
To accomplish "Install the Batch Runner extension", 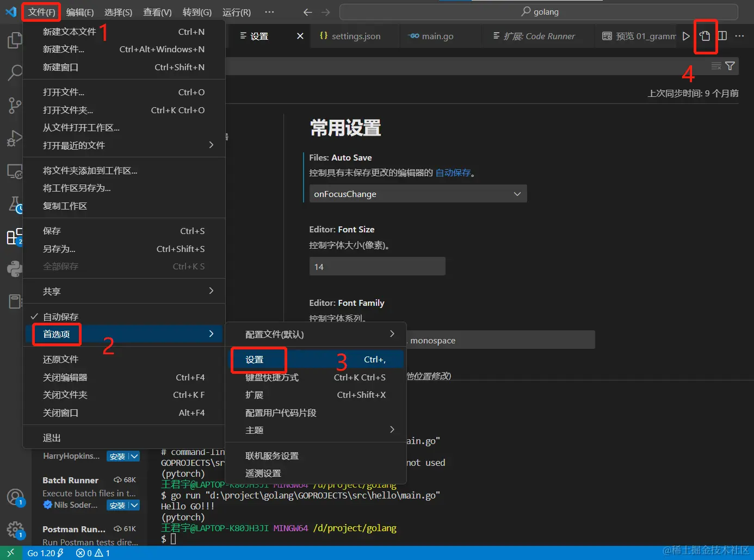I will click(118, 505).
